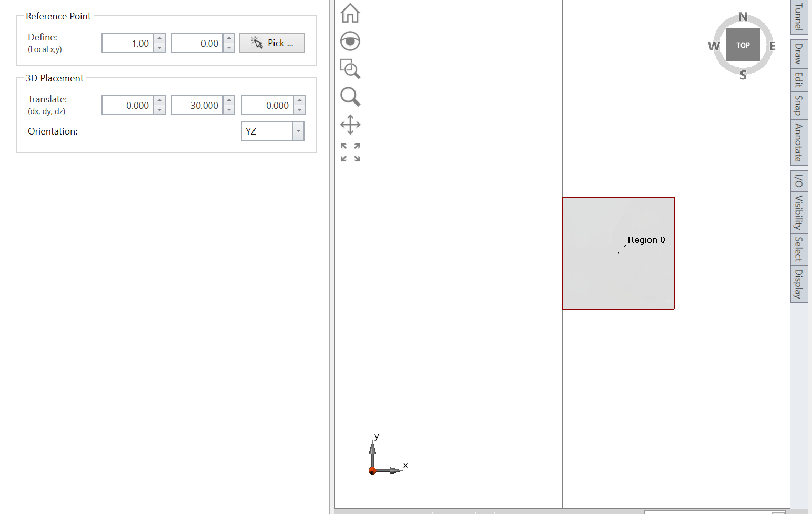Decrease Reference Point y with down arrow
The height and width of the screenshot is (514, 812).
pos(229,48)
